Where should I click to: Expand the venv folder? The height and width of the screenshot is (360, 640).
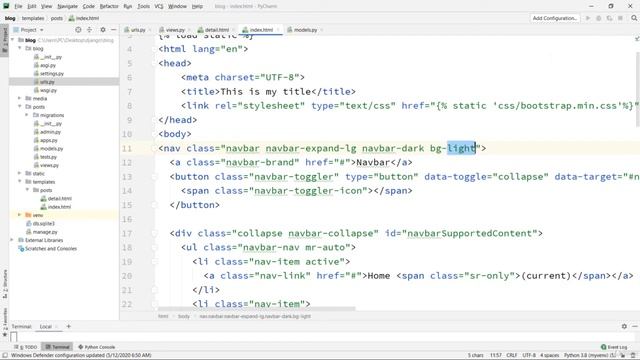[20, 215]
